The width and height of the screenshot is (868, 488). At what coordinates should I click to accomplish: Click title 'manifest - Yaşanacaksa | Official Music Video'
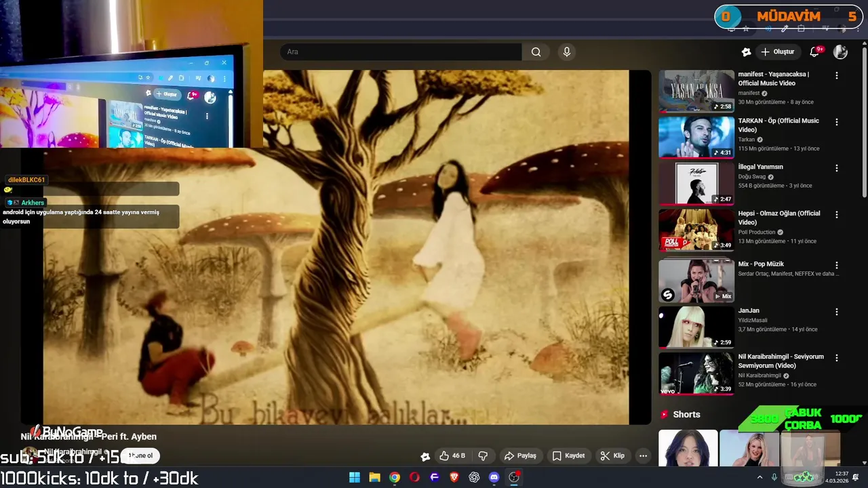[x=774, y=79]
